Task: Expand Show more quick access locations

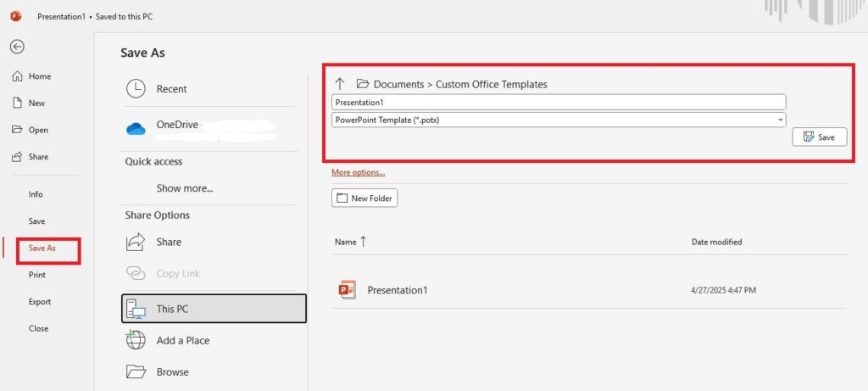Action: click(x=184, y=188)
